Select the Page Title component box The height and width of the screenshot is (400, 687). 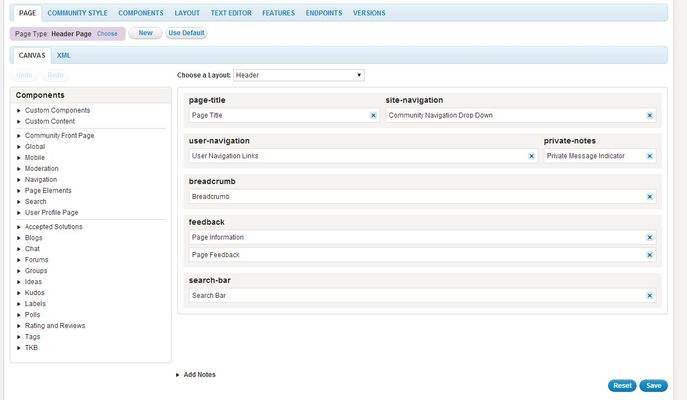pyautogui.click(x=283, y=116)
